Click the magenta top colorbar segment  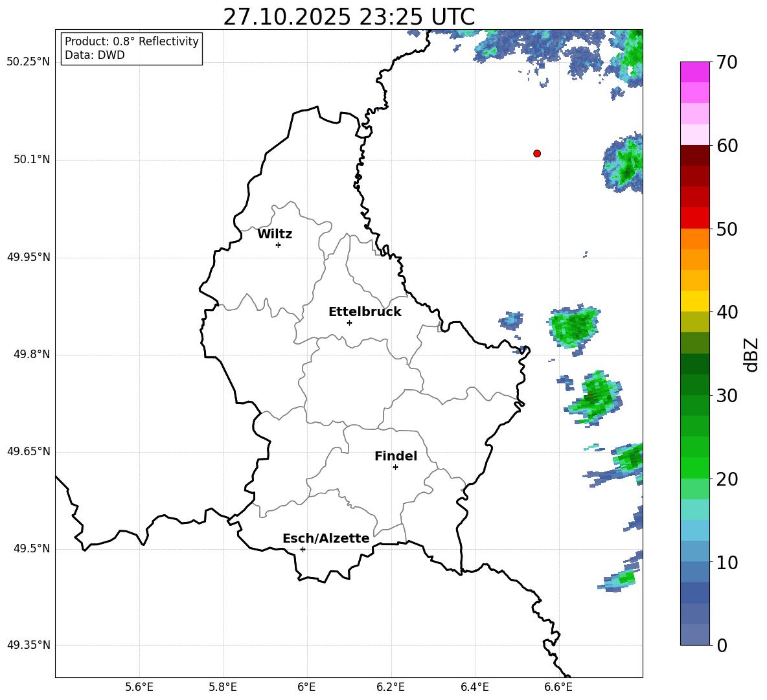(x=695, y=72)
